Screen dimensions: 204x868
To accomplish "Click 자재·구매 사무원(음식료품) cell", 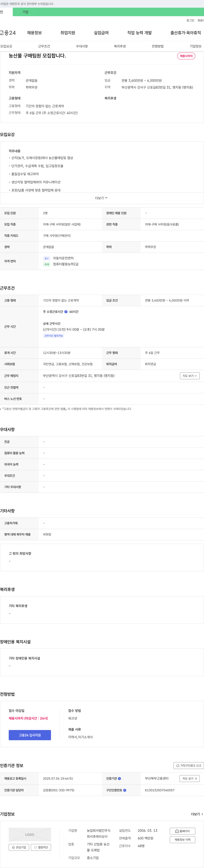I will (162, 224).
